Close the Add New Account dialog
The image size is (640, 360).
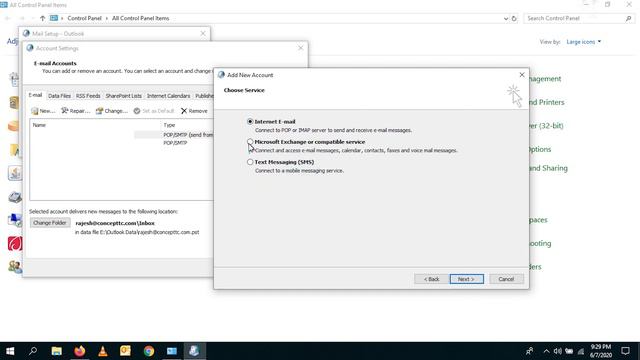click(522, 75)
